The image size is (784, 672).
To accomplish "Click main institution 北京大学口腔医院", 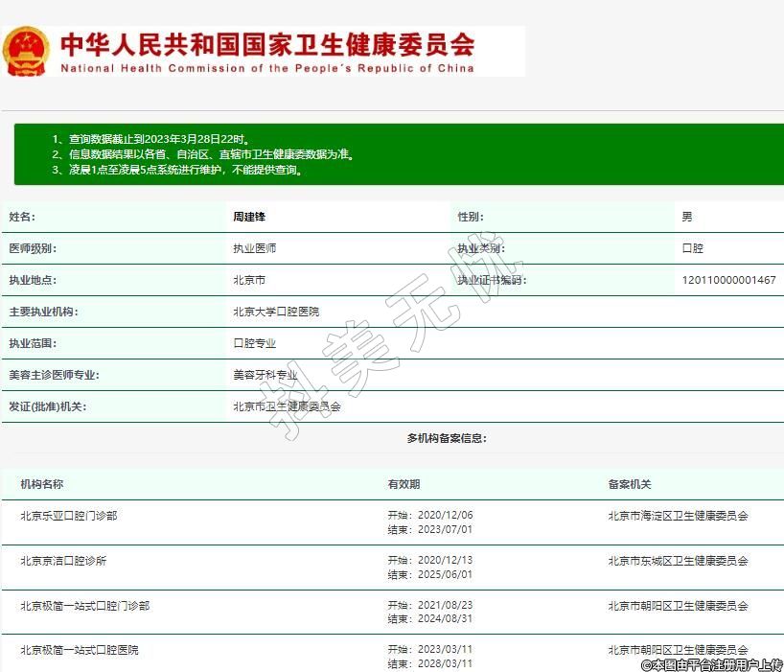I will 276,312.
